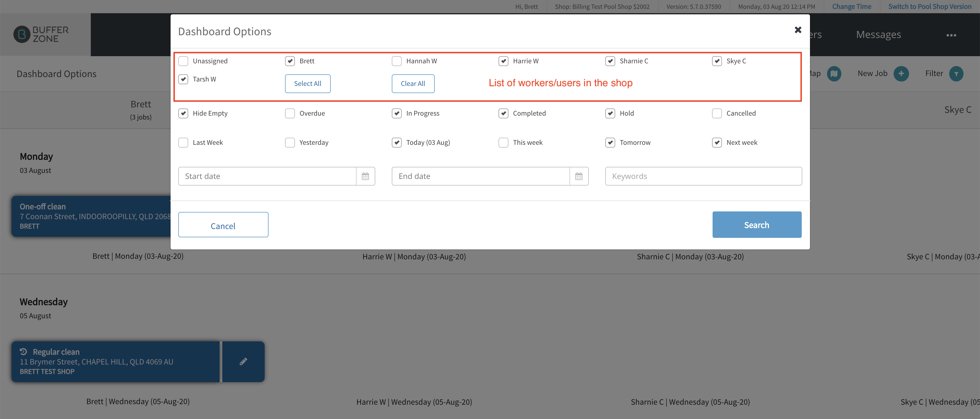Tick the Last Week checkbox

[183, 143]
